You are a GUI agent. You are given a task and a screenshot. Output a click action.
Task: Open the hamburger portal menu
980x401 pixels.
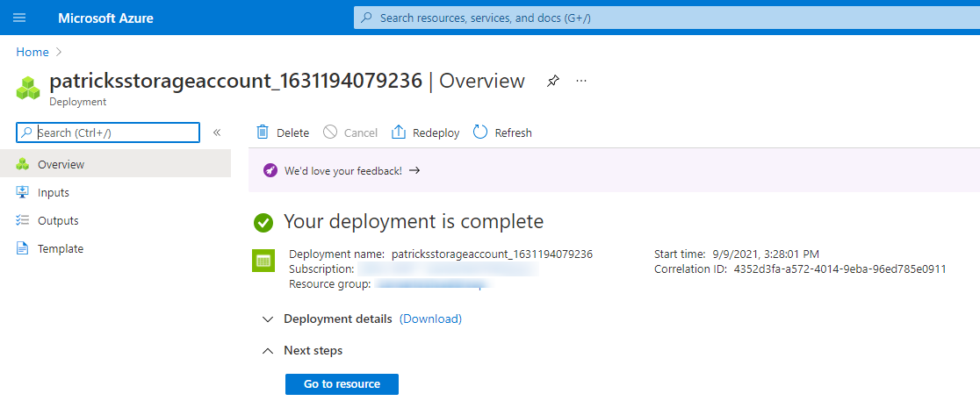point(19,18)
